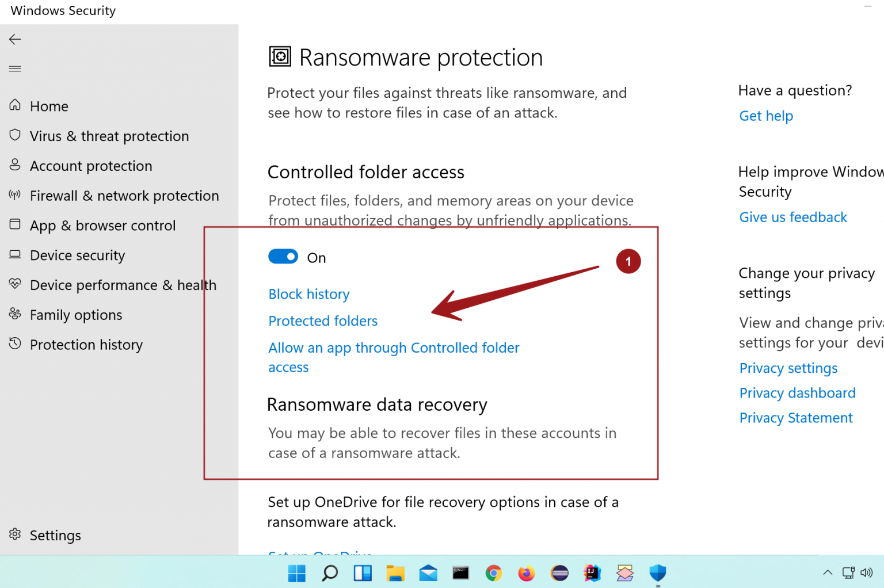884x588 pixels.
Task: View Protection history
Action: coord(86,344)
